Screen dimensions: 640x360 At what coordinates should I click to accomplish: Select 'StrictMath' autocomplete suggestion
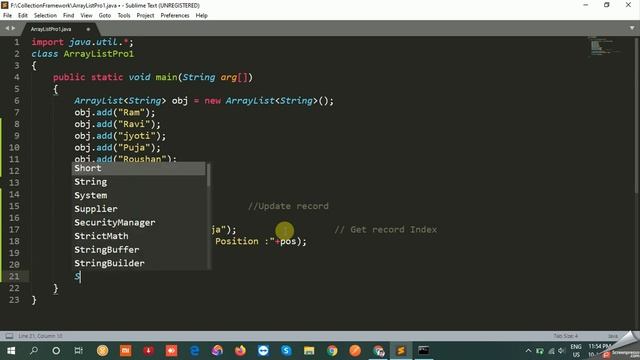[x=139, y=236]
